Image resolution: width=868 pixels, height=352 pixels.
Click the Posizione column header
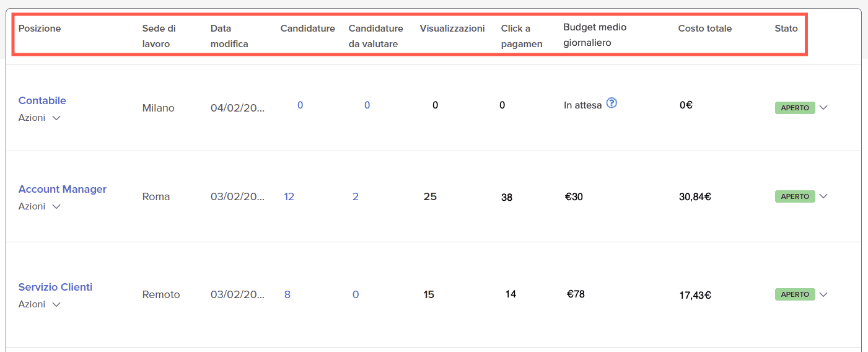[40, 29]
